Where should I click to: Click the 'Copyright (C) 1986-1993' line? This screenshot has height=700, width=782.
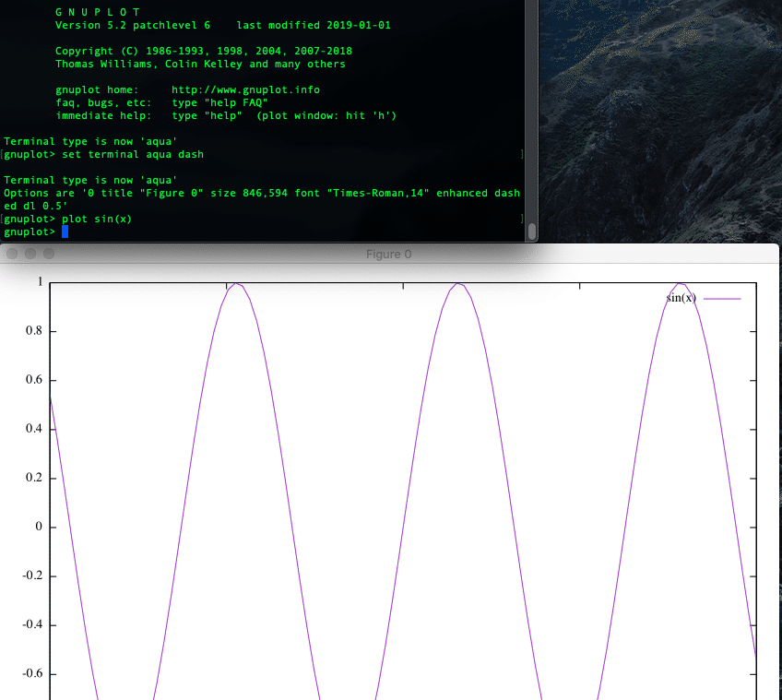(204, 51)
